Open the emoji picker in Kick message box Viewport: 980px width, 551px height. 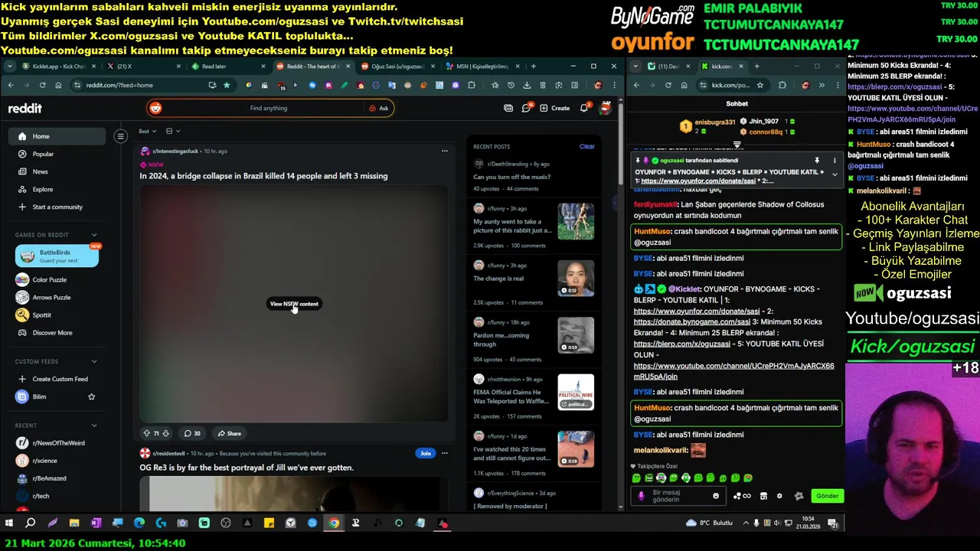point(716,496)
